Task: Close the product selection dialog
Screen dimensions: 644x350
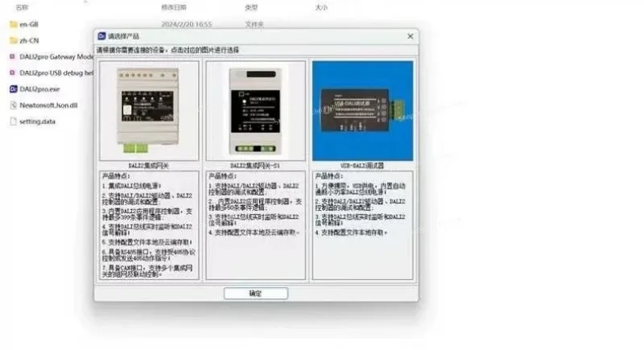Action: (x=411, y=36)
